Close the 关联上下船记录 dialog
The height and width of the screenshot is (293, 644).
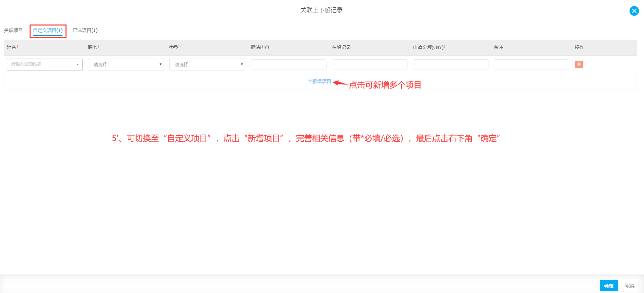tap(634, 11)
